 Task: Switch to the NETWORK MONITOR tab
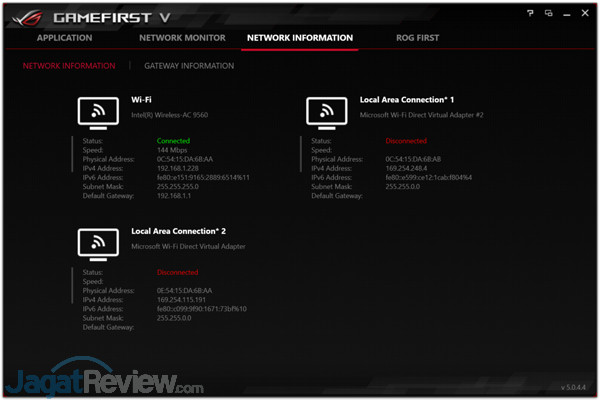pyautogui.click(x=182, y=38)
